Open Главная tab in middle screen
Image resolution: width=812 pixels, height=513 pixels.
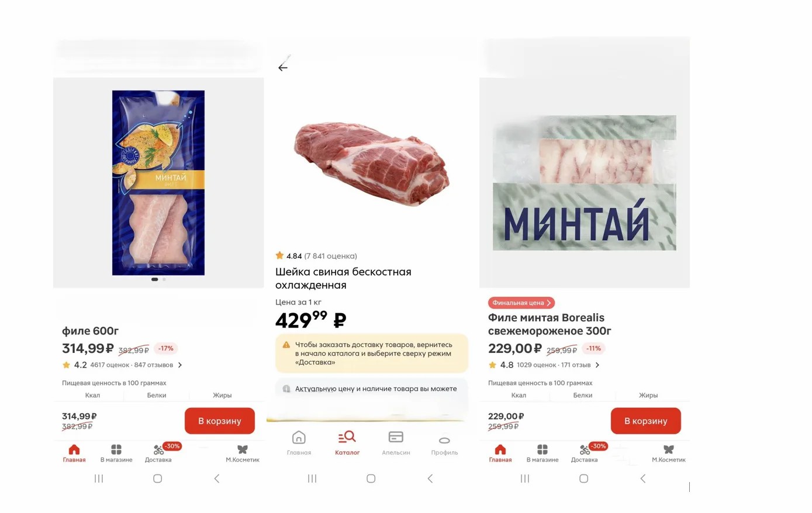[x=299, y=443]
